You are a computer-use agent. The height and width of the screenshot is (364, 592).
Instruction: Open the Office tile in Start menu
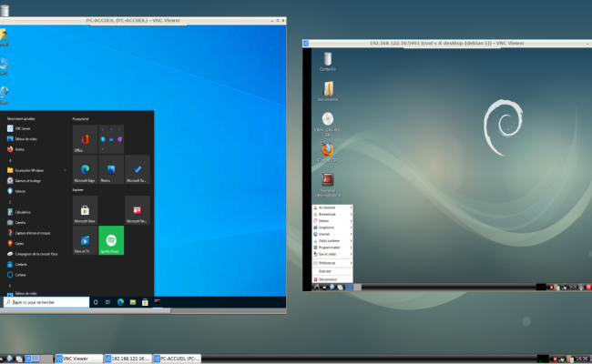pyautogui.click(x=85, y=138)
